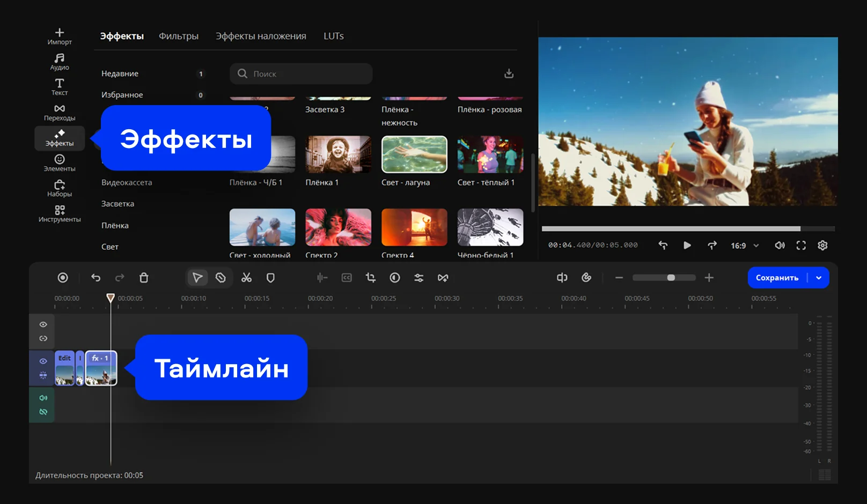The image size is (867, 504).
Task: Open the Инструменты tools panel
Action: point(60,213)
